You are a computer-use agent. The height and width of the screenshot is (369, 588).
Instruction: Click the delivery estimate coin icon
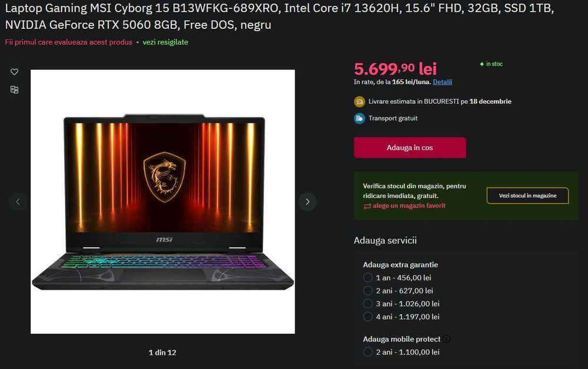point(359,102)
